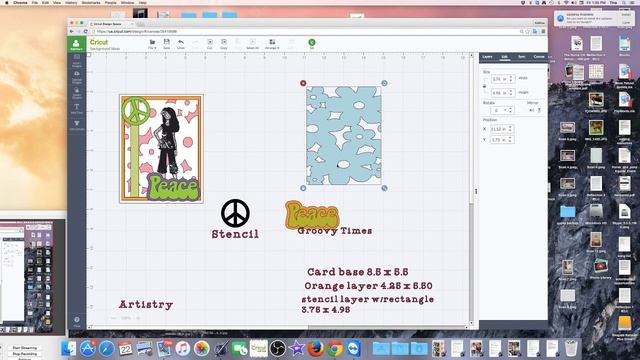Click the resize handle at stencil bottom-right
Screen dimensions: 640x360
[x=384, y=188]
